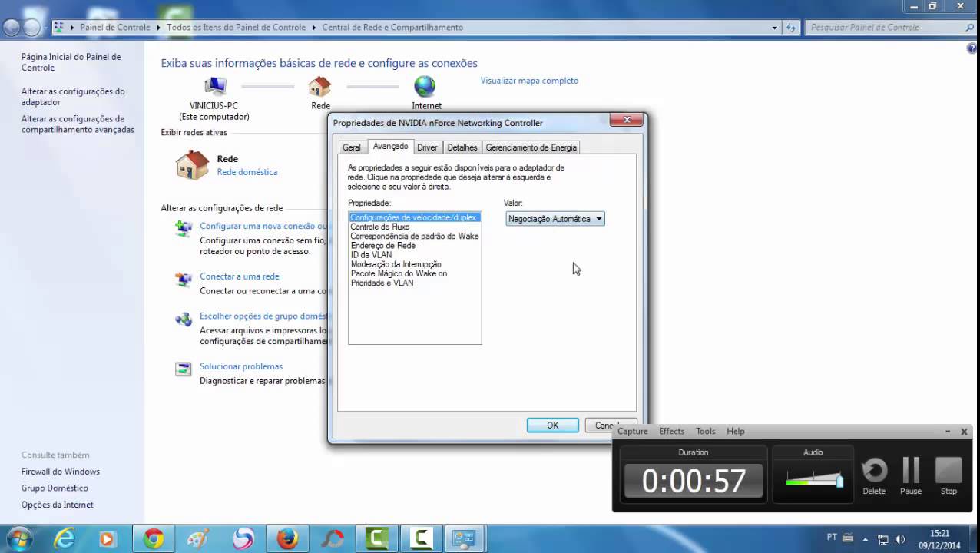The height and width of the screenshot is (553, 980).
Task: Switch to the Detalhes tab
Action: click(462, 147)
